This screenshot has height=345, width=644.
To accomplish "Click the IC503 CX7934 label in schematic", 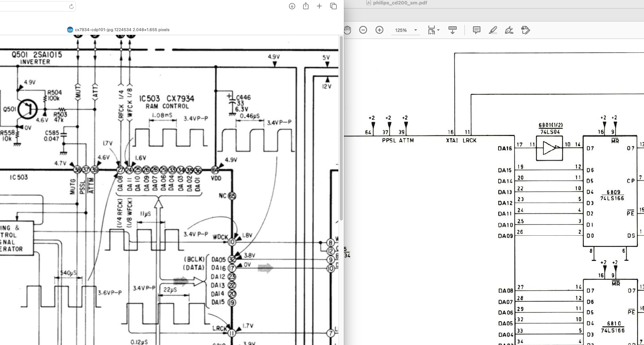I will tap(167, 99).
